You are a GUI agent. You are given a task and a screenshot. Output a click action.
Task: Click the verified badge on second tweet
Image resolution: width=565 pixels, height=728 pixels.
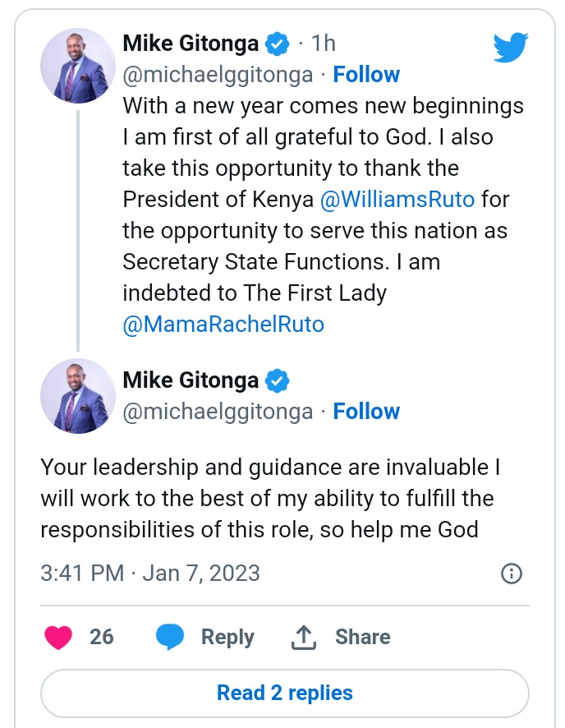click(x=278, y=380)
